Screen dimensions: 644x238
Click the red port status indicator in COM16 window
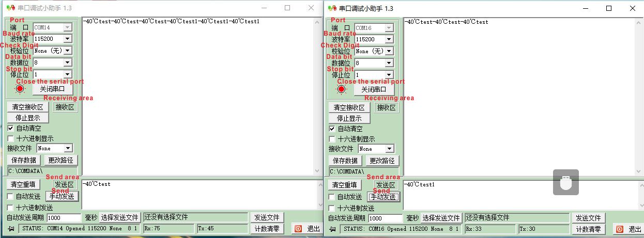342,89
